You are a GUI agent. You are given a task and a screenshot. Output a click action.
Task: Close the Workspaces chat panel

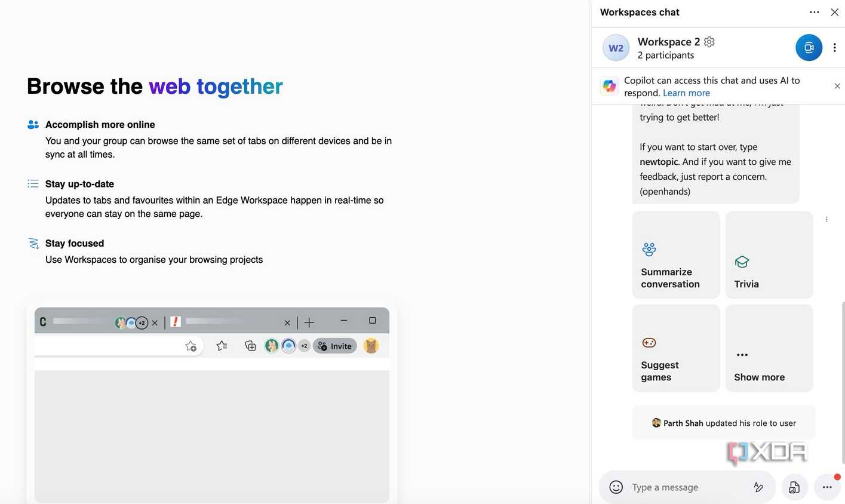pyautogui.click(x=834, y=12)
